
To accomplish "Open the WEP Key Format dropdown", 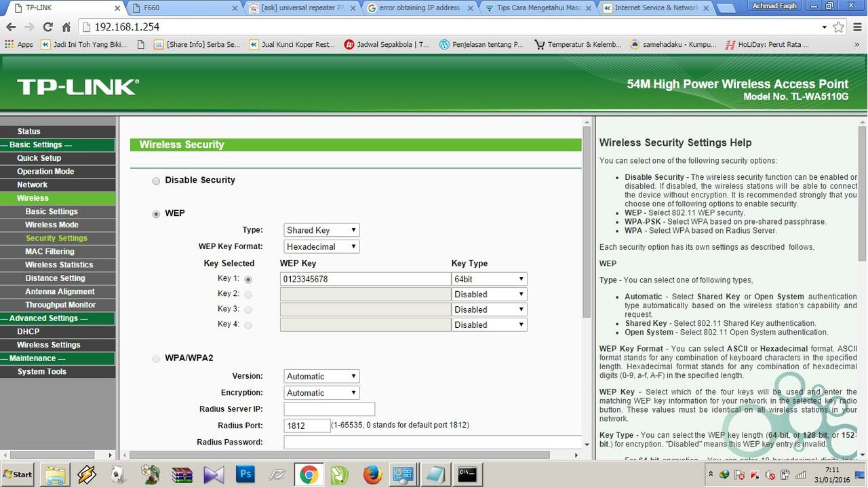I will pos(321,246).
